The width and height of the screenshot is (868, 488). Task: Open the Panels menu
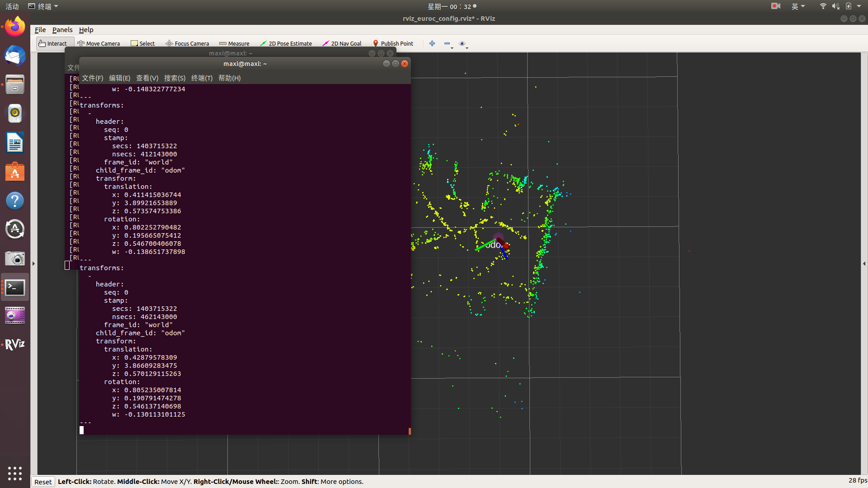[62, 30]
